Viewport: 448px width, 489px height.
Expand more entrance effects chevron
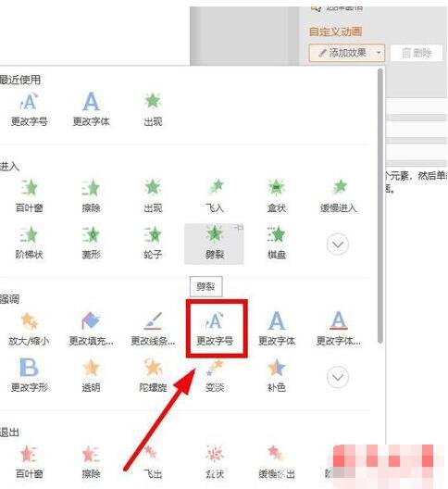338,244
